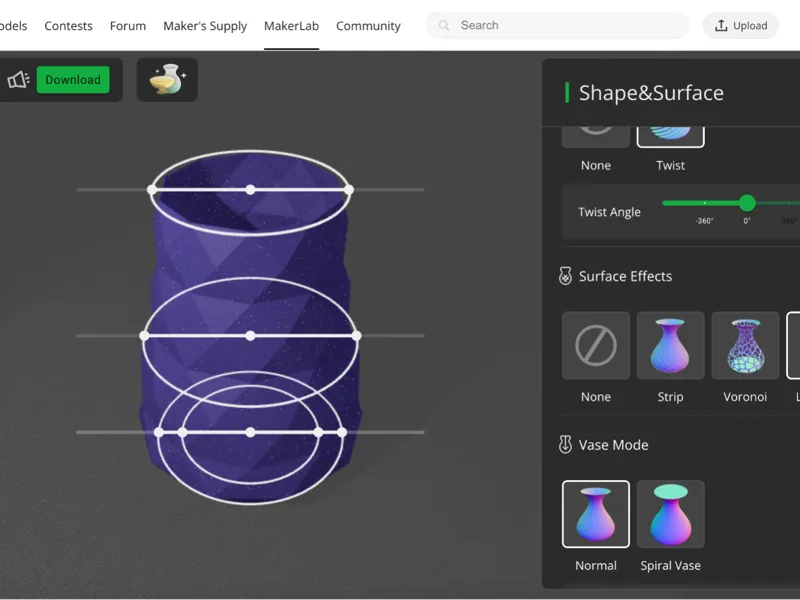Click the Shape&Surface panel heading
800x600 pixels.
point(651,93)
